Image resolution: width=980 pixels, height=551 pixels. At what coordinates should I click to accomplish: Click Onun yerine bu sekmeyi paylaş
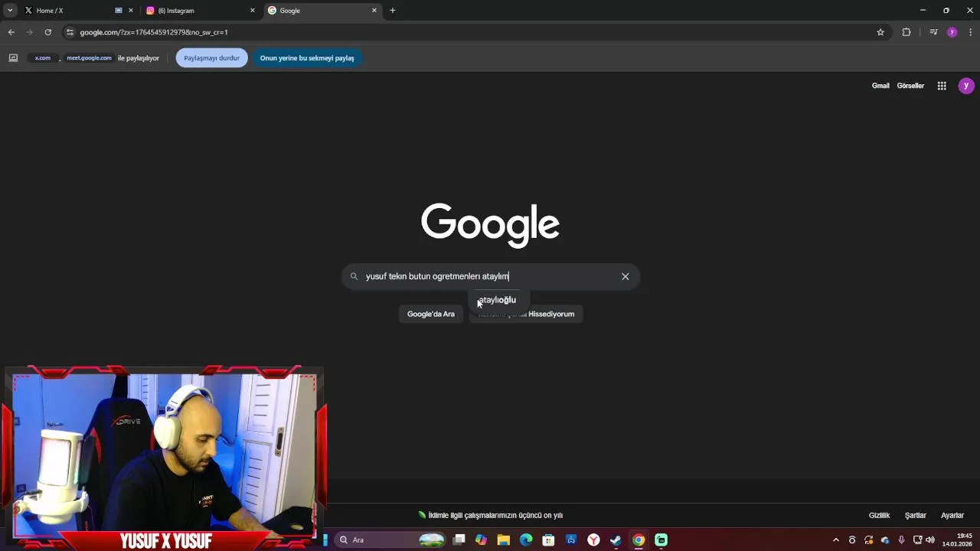pyautogui.click(x=307, y=58)
